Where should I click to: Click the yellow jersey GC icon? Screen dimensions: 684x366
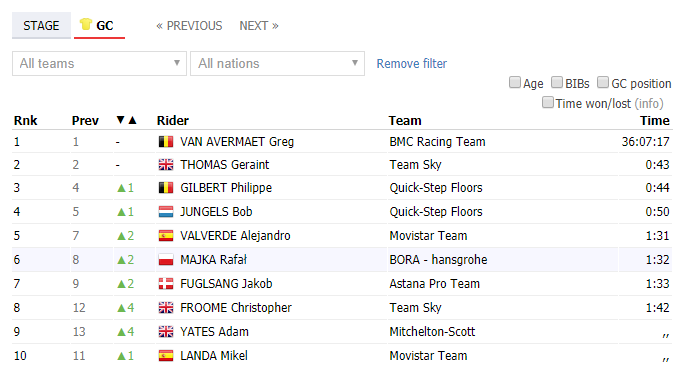[86, 24]
